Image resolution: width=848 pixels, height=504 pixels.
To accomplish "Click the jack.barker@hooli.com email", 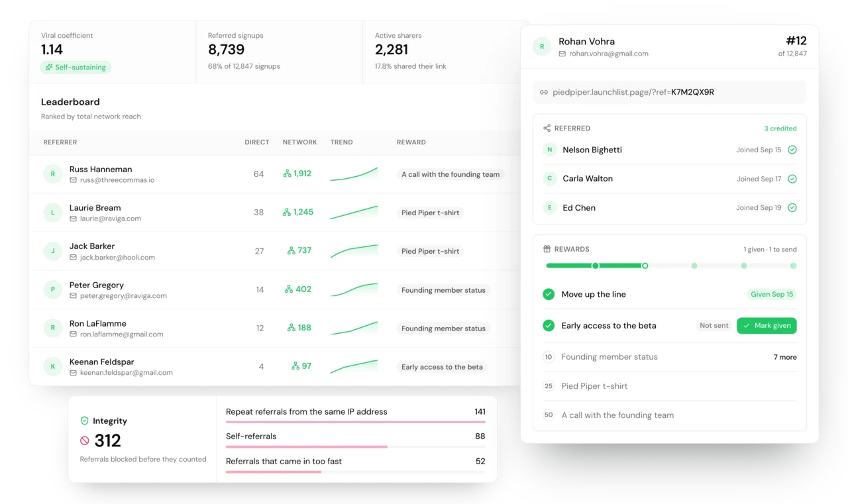I will (x=117, y=258).
